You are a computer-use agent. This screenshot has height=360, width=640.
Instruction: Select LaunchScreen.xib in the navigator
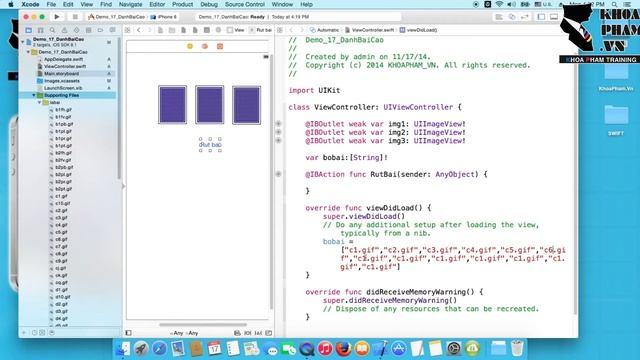[63, 88]
